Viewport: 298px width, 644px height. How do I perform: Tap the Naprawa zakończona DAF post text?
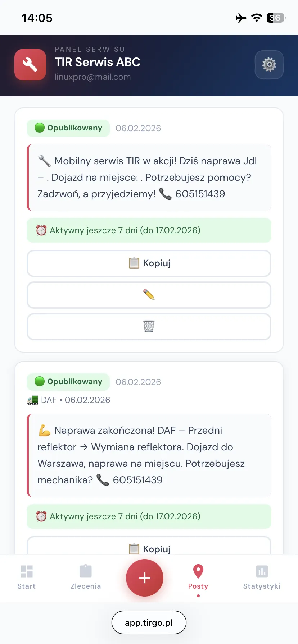pos(149,455)
